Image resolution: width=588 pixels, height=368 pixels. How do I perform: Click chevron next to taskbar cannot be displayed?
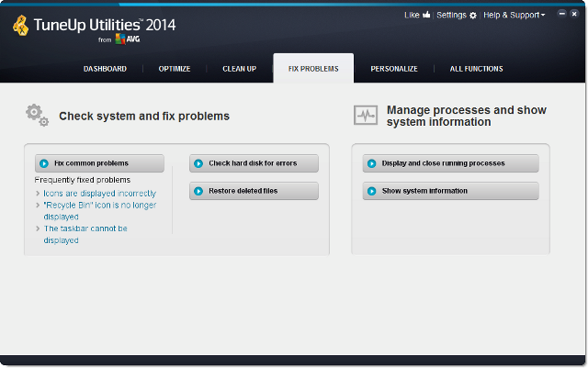pyautogui.click(x=38, y=229)
